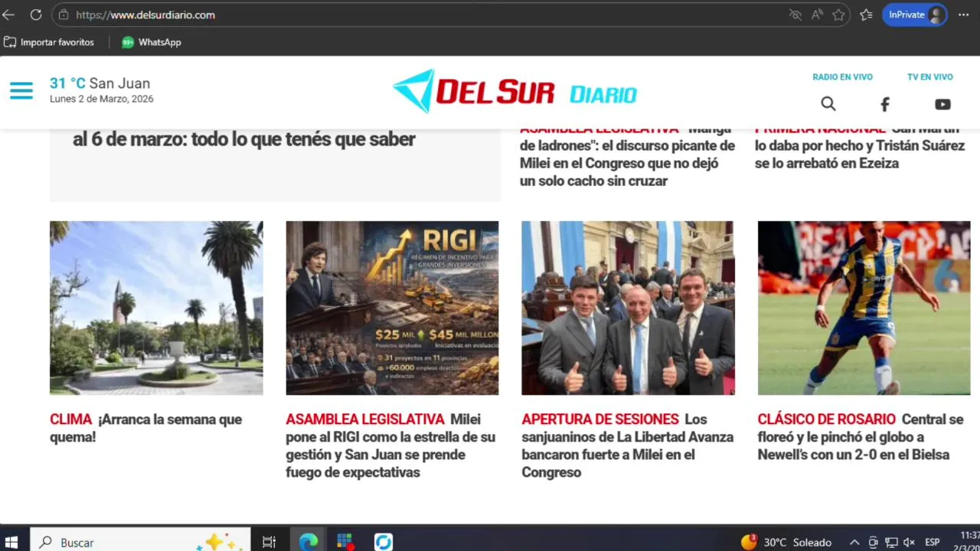Read the San Martín vs Tristán Suárez article
The image size is (980, 551).
(x=860, y=146)
